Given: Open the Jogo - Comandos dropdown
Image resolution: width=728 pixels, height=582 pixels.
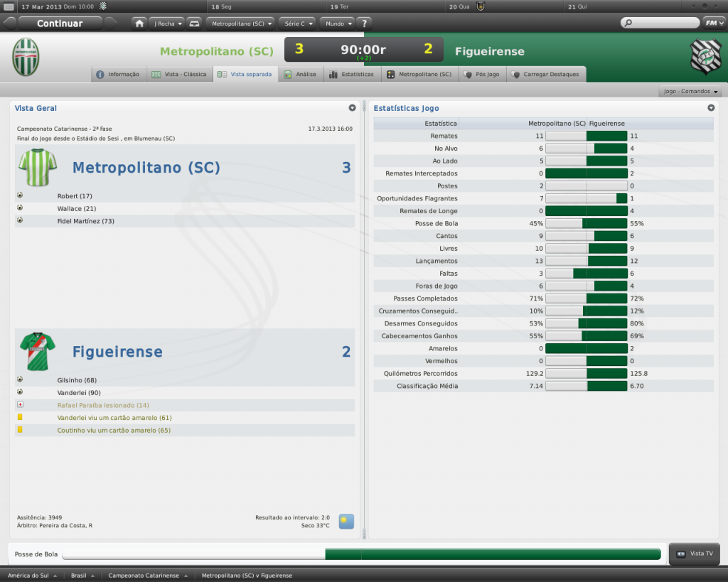Looking at the screenshot, I should (x=690, y=92).
